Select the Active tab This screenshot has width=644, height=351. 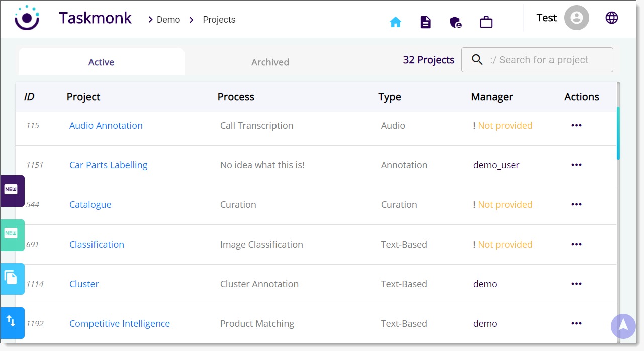tap(101, 62)
